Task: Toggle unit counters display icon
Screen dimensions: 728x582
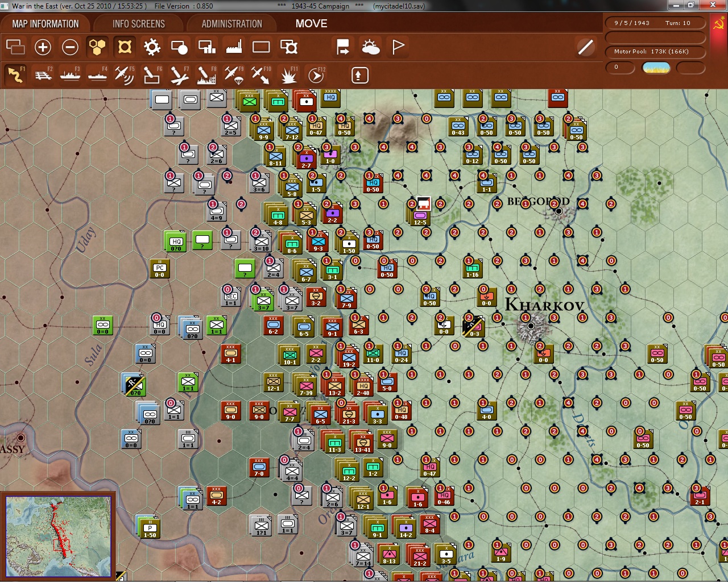Action: pyautogui.click(x=15, y=47)
